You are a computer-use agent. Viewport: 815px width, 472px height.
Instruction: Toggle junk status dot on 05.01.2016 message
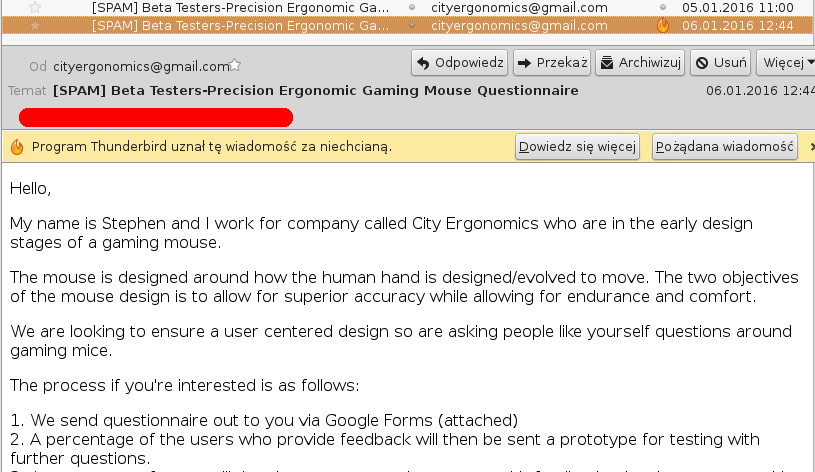click(663, 7)
